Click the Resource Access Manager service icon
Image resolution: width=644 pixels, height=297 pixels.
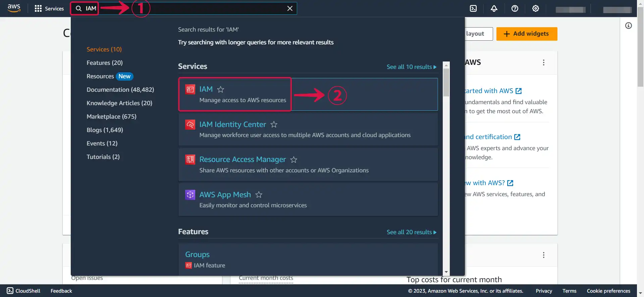pos(190,160)
